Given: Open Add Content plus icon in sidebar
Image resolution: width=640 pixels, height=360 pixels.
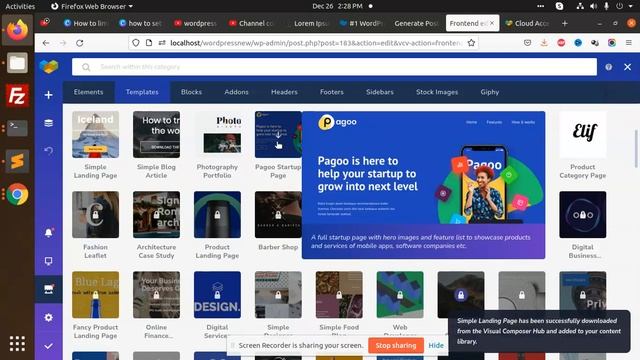Looking at the screenshot, I should click(x=49, y=95).
